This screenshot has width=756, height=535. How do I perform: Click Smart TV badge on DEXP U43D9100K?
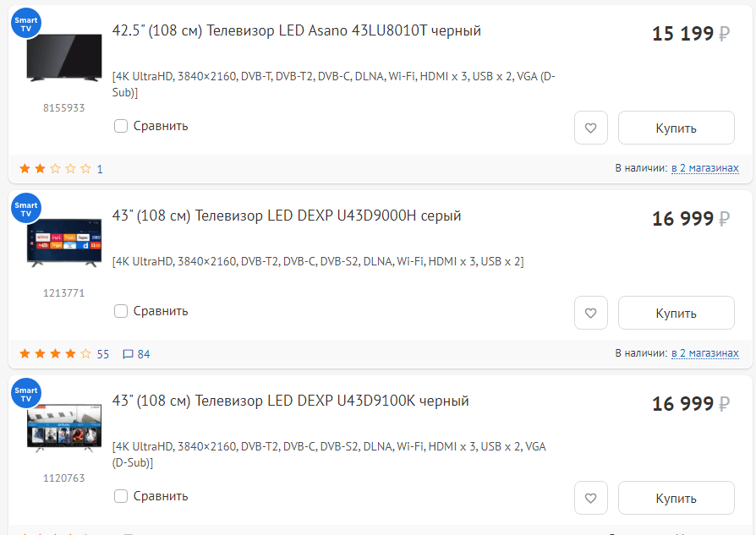coord(26,394)
